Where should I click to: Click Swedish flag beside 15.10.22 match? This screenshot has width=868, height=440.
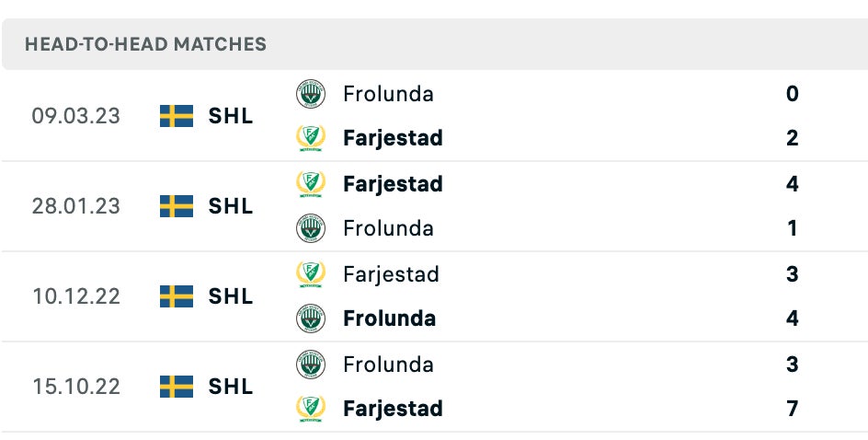(x=176, y=387)
